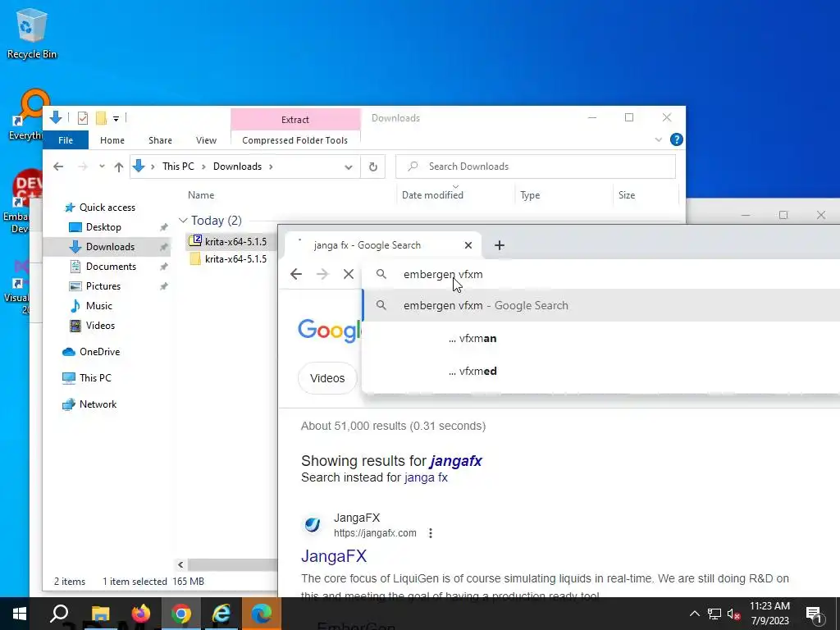This screenshot has width=840, height=630.
Task: Sort files by Date modified column
Action: [x=433, y=195]
